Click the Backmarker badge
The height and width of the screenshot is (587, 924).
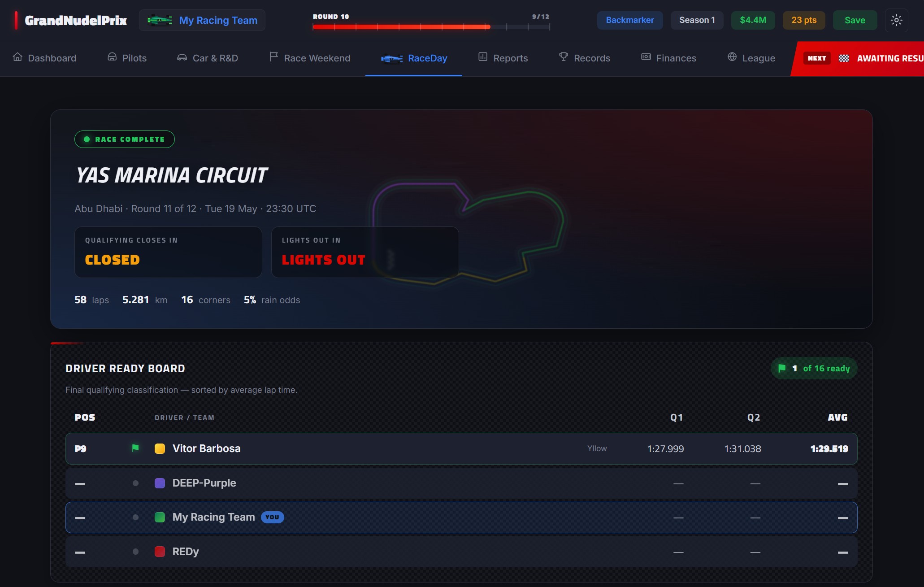tap(630, 20)
